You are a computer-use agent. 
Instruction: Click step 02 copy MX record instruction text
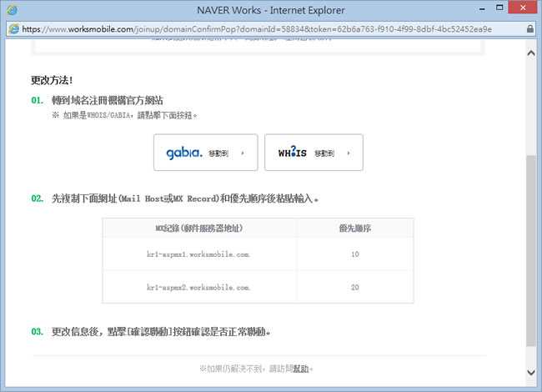pos(185,199)
